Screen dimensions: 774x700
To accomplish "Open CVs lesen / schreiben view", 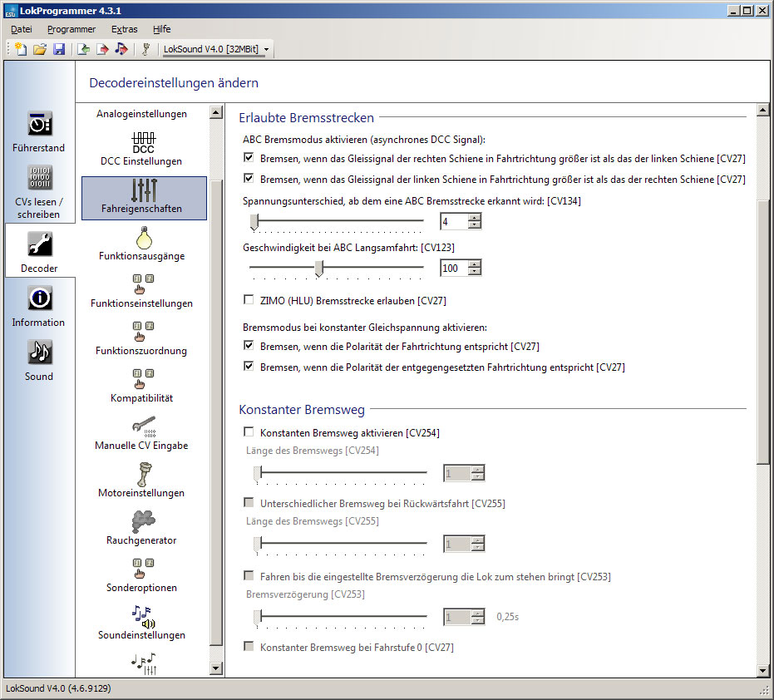I will 39,192.
